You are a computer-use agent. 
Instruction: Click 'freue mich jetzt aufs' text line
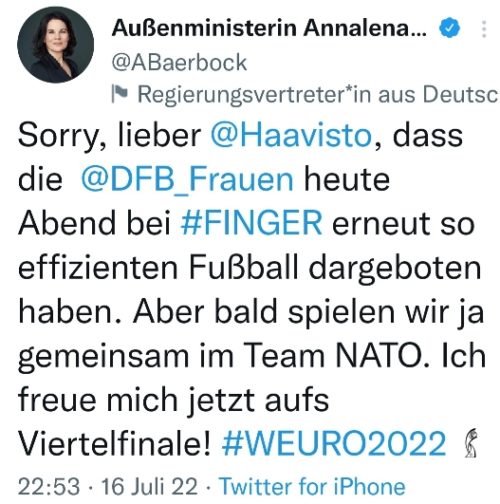coord(173,399)
